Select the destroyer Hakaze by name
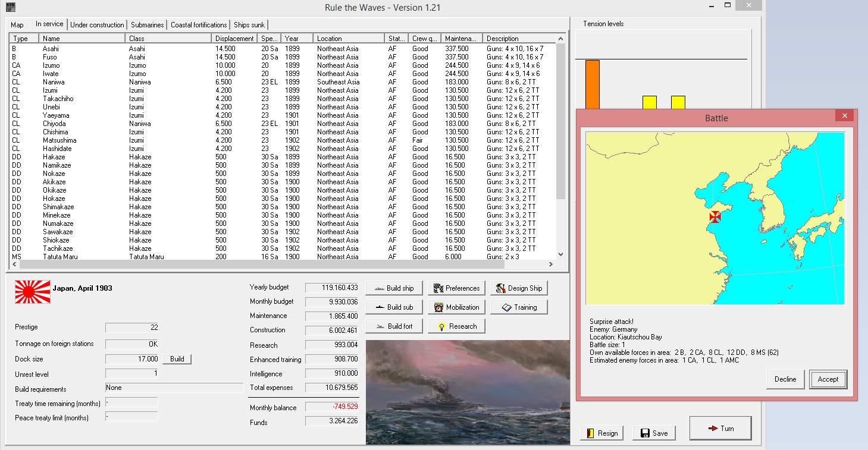 tap(55, 157)
